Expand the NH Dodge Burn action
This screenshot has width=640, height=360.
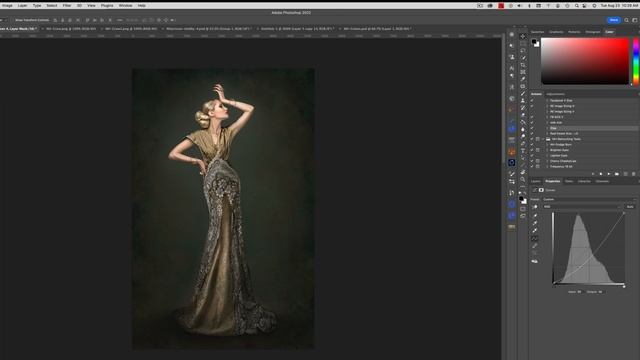pos(547,144)
